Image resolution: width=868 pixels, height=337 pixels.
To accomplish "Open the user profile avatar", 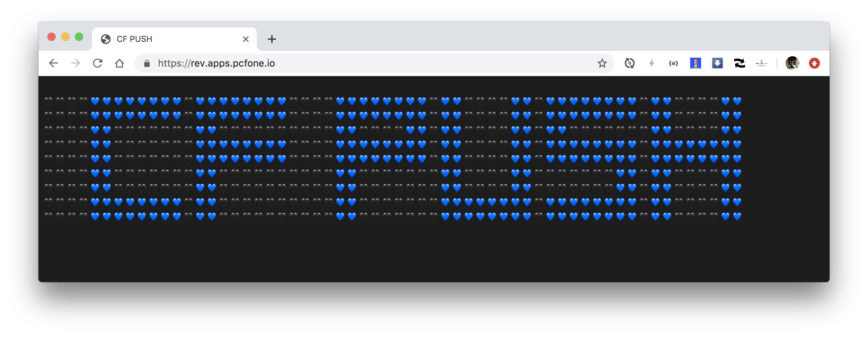I will point(792,63).
